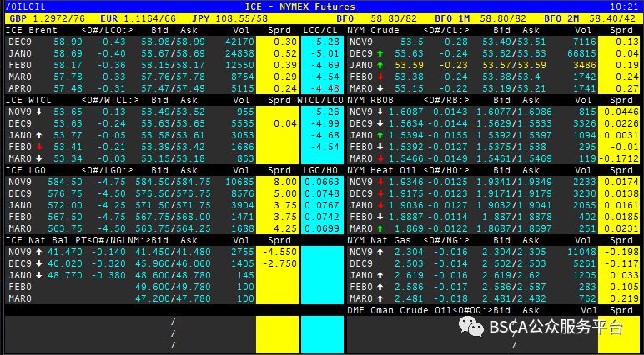Click ICE LGO MAR0 spread 4.25
Screen dimensions: 644x355
[285, 228]
